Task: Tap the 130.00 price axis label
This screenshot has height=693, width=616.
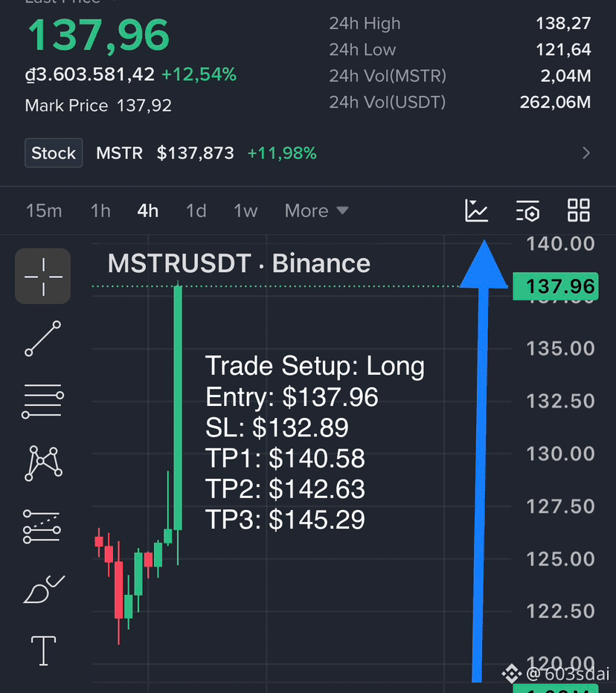Action: tap(560, 454)
